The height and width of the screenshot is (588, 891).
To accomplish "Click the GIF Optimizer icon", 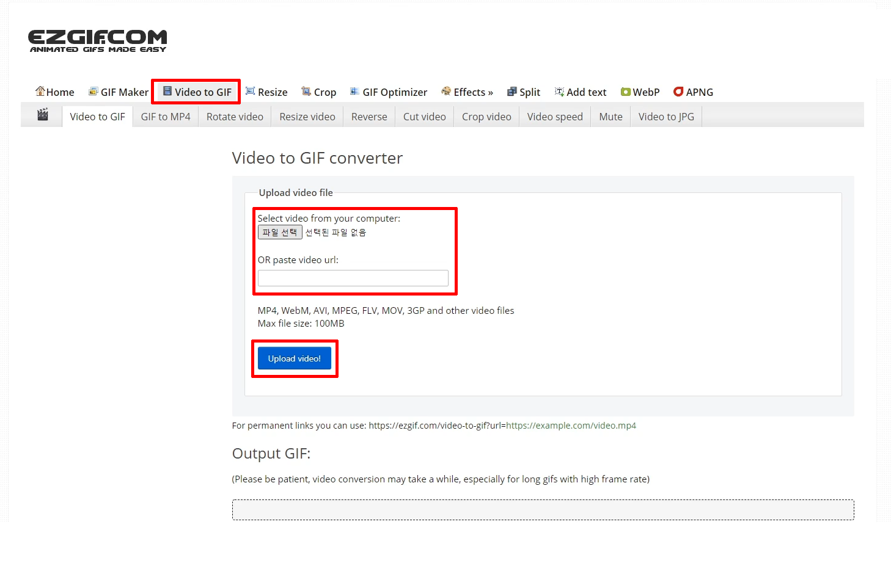I will click(354, 91).
